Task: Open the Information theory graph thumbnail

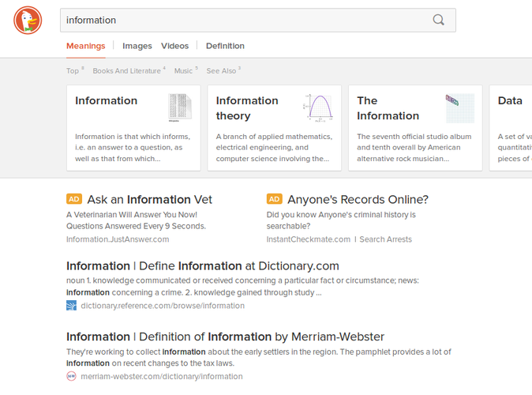Action: (319, 107)
